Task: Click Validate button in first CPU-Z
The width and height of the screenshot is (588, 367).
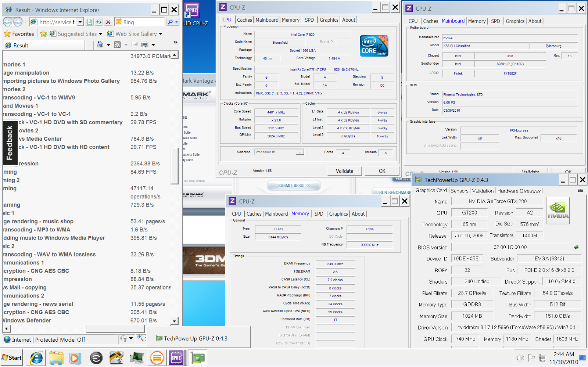Action: [344, 171]
